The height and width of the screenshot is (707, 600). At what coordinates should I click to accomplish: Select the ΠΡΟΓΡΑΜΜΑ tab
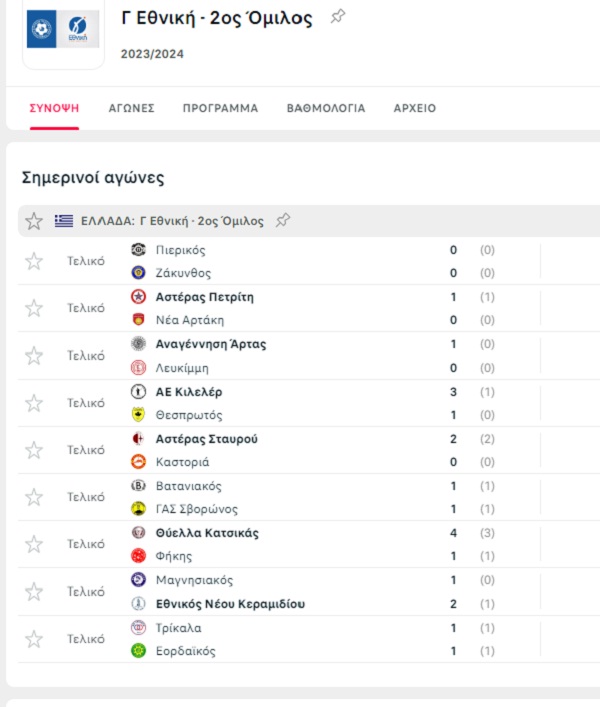point(220,108)
